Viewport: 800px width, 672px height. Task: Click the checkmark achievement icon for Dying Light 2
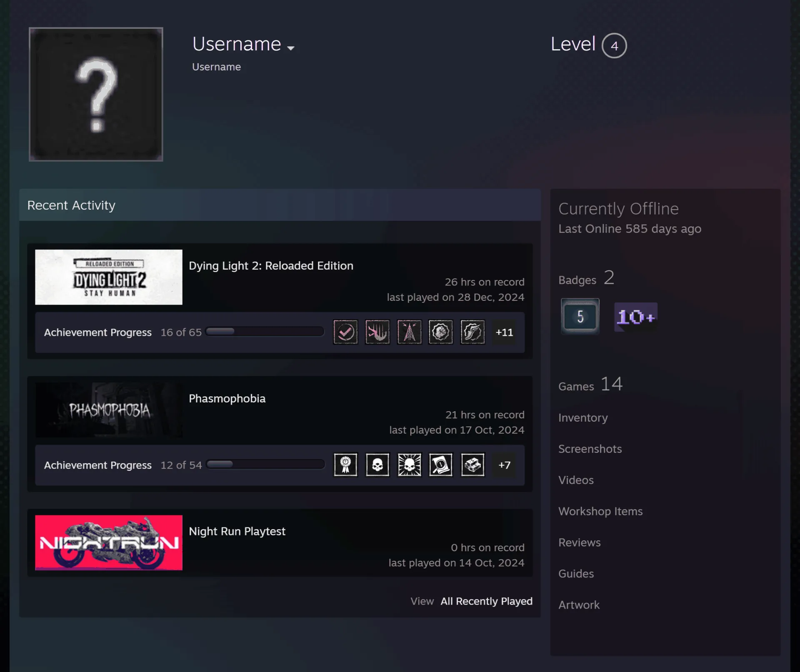click(x=345, y=332)
